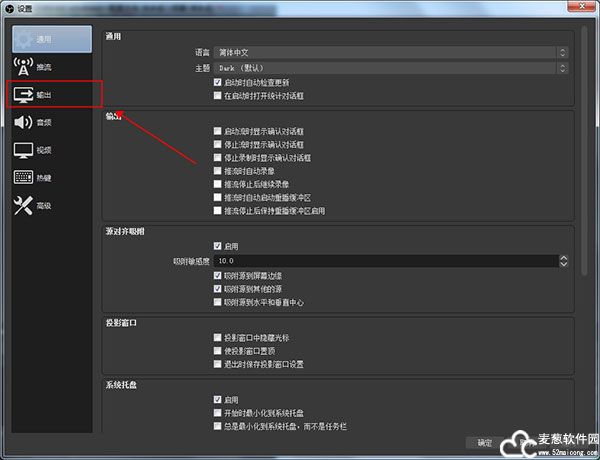
Task: Enable 推流时自动录像 checkbox
Action: (x=218, y=171)
